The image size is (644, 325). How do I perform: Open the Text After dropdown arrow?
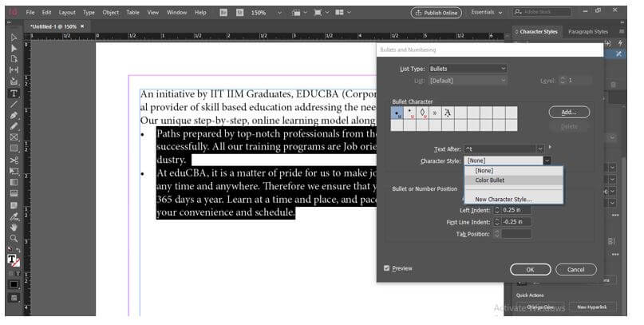(x=540, y=149)
